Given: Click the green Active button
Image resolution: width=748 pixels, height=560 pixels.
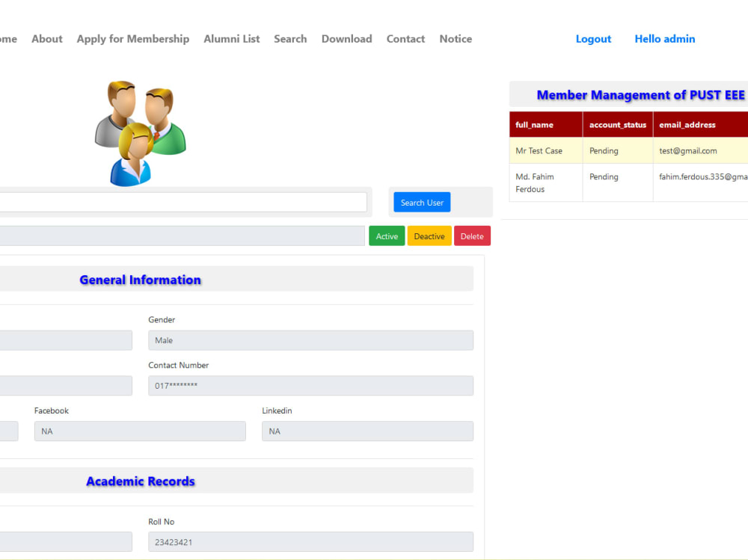Looking at the screenshot, I should (387, 236).
